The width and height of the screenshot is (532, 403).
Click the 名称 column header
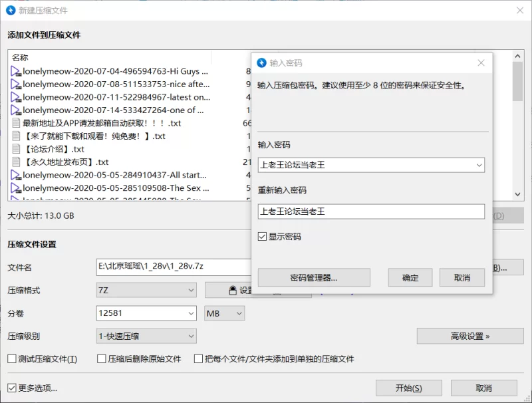[20, 58]
